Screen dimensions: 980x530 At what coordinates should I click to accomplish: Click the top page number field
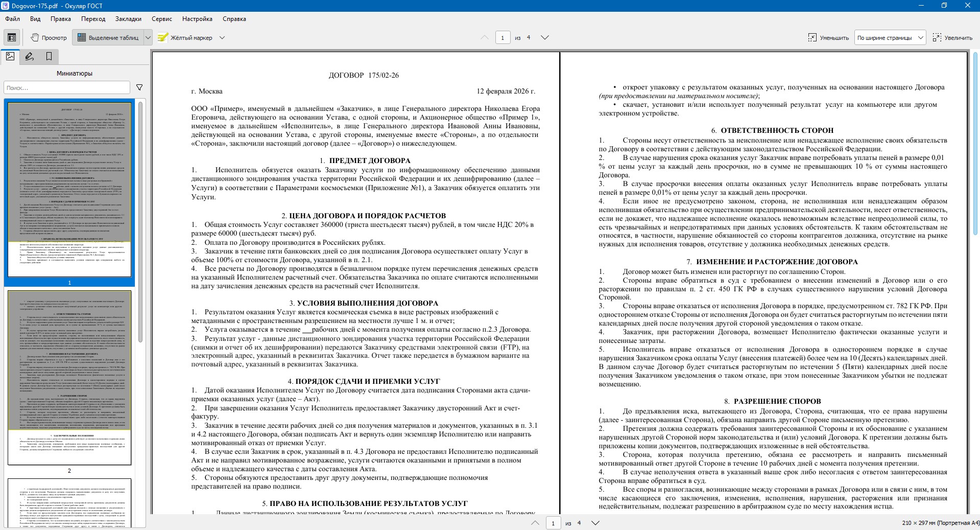(503, 37)
